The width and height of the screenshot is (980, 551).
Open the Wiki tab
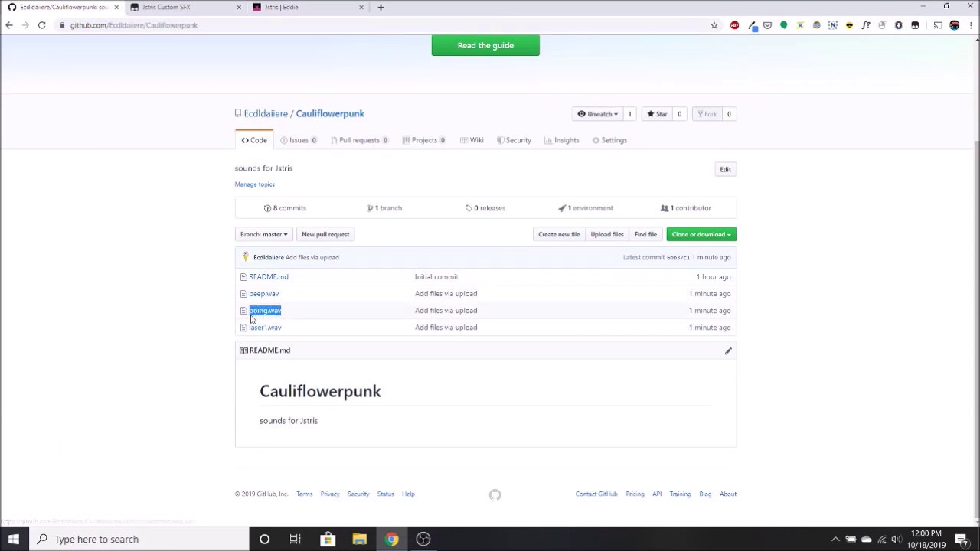pyautogui.click(x=472, y=140)
